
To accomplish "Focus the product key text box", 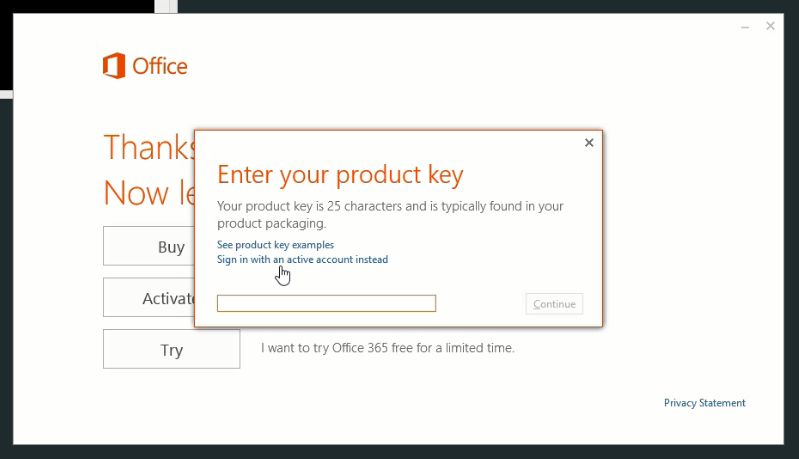I will pyautogui.click(x=326, y=303).
